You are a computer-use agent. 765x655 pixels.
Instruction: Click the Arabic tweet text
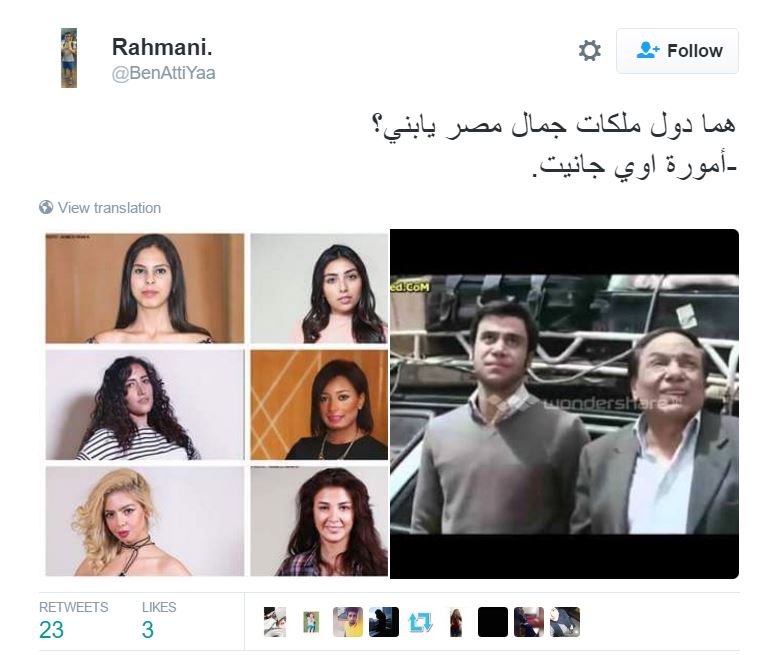(555, 145)
